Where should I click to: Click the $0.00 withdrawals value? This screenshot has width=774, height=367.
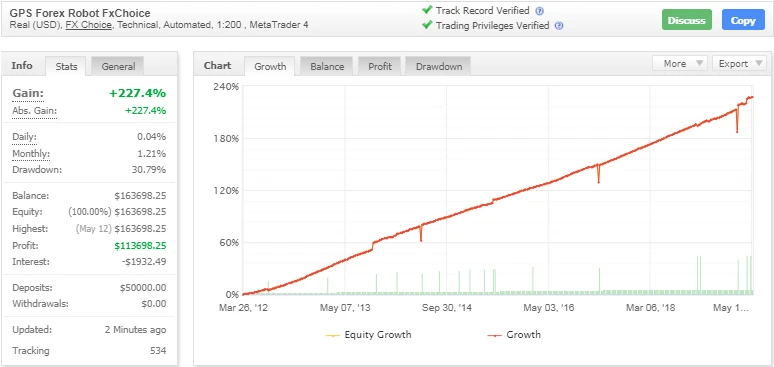point(154,304)
